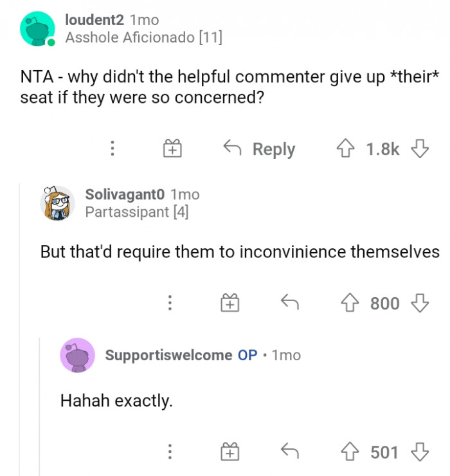Open more options for Solivagant0's comment
This screenshot has height=476, width=450.
170,303
